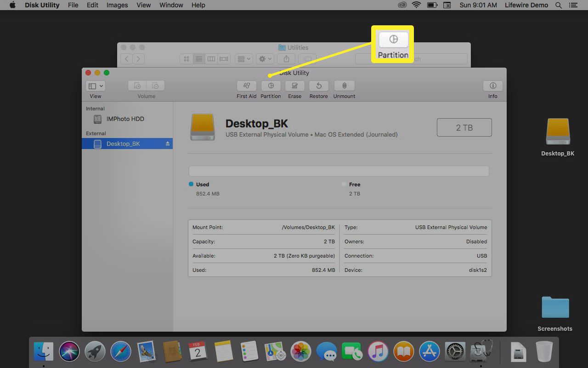Open Photos from the Dock

pos(301,352)
